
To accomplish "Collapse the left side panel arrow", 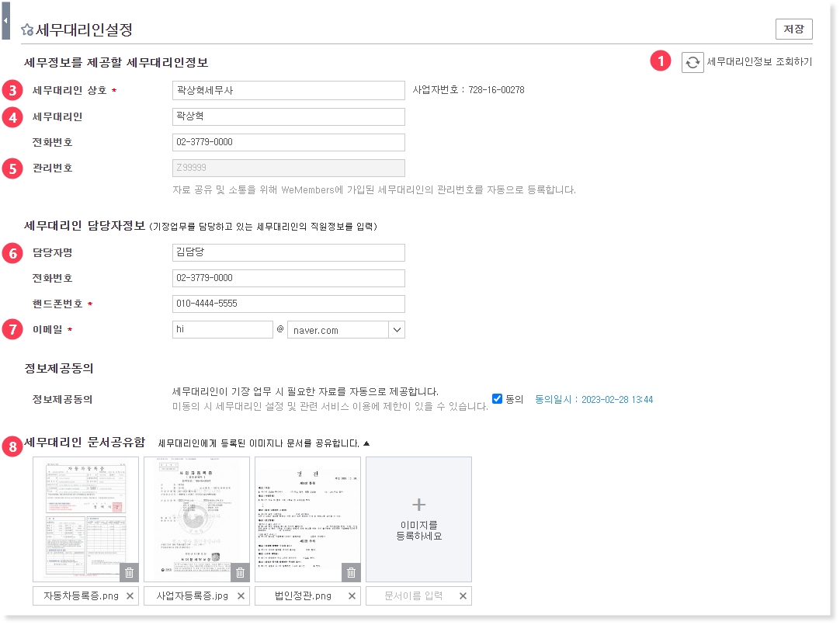I will coord(5,20).
